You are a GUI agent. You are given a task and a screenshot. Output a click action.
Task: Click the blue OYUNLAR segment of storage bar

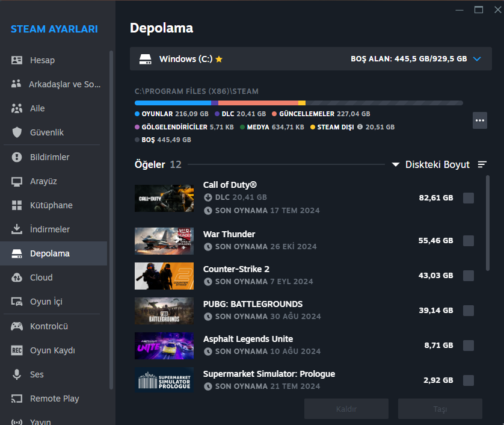click(173, 103)
